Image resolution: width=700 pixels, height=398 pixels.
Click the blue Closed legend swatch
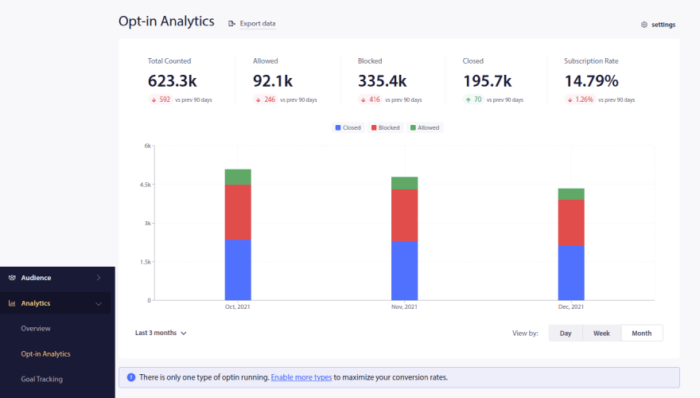point(338,128)
